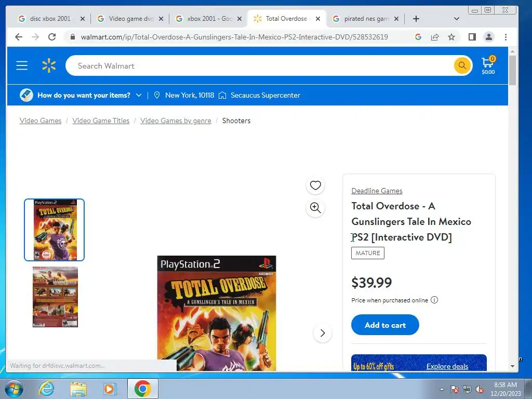Click the network icon in system tray
This screenshot has width=532, height=399.
(467, 390)
